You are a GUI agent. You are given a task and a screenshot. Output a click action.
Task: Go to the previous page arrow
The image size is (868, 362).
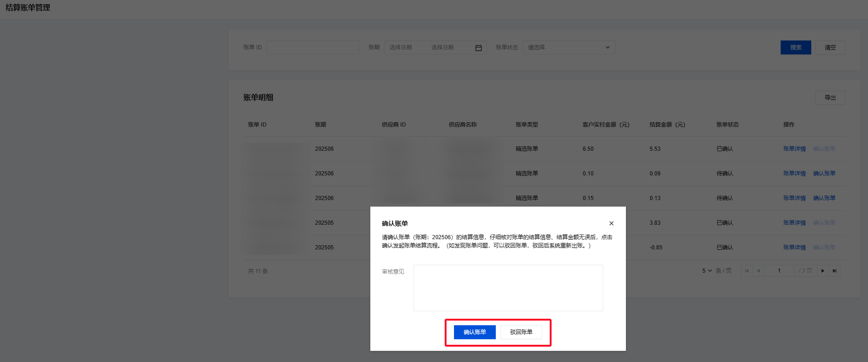click(x=758, y=271)
